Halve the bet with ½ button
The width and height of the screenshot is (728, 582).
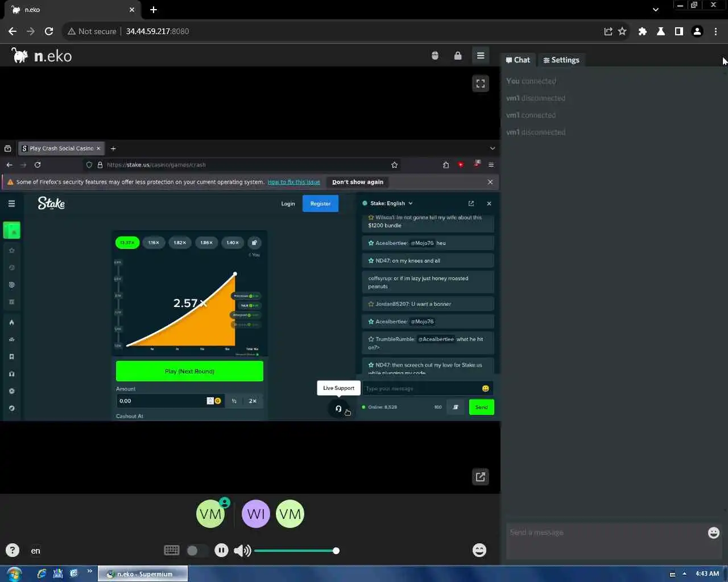click(x=234, y=401)
